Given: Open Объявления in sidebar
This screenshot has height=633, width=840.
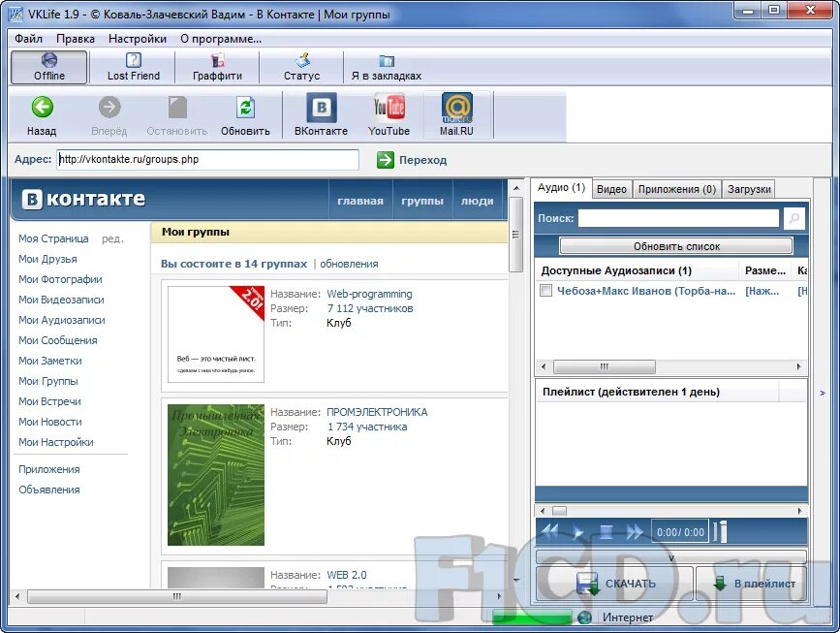Looking at the screenshot, I should pos(48,490).
